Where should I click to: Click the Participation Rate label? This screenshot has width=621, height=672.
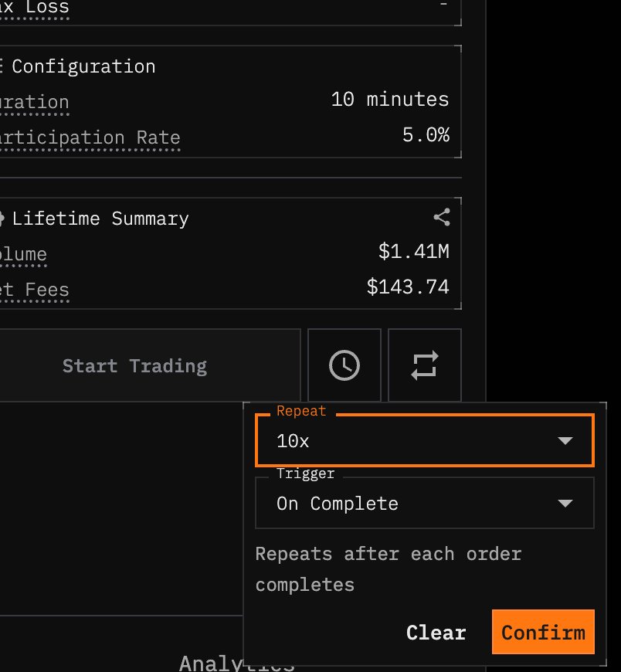point(90,138)
